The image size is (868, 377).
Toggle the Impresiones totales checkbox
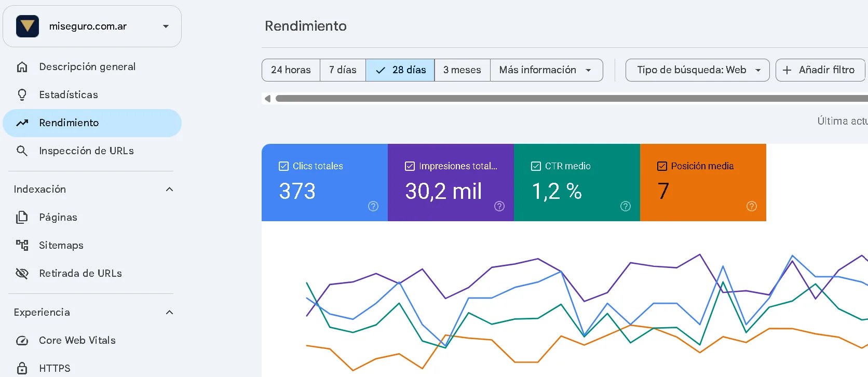(410, 166)
